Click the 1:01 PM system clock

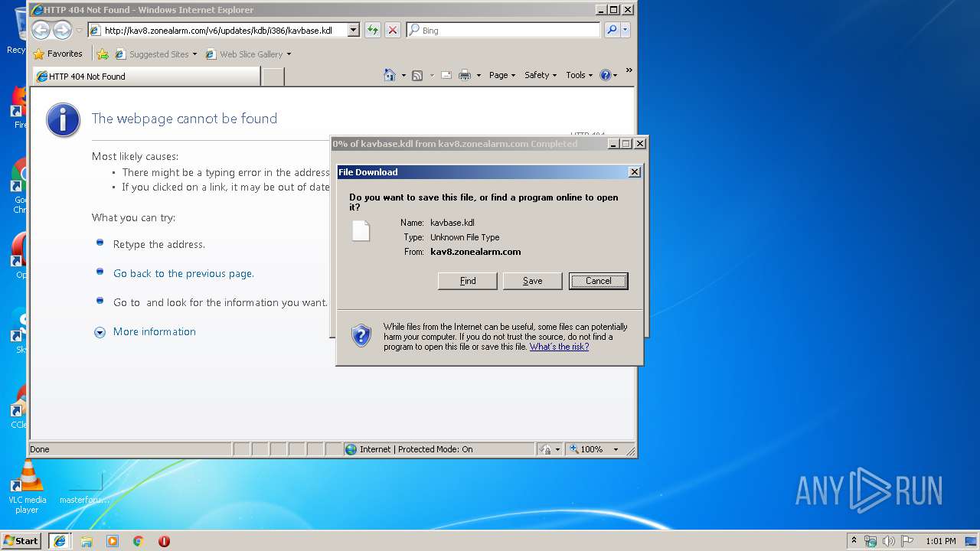point(941,541)
